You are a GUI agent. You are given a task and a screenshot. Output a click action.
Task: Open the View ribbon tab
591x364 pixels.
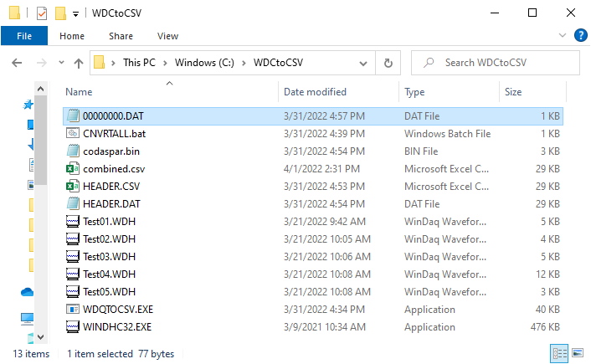coord(167,36)
